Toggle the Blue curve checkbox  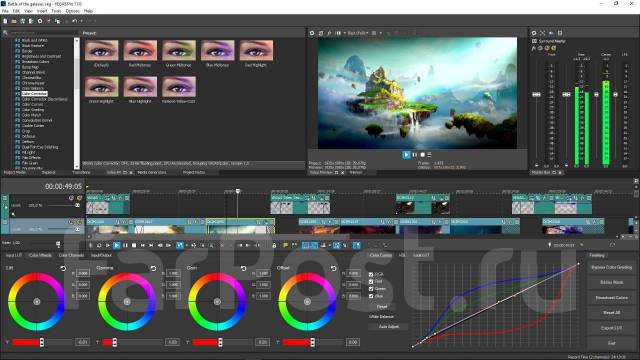(x=371, y=296)
